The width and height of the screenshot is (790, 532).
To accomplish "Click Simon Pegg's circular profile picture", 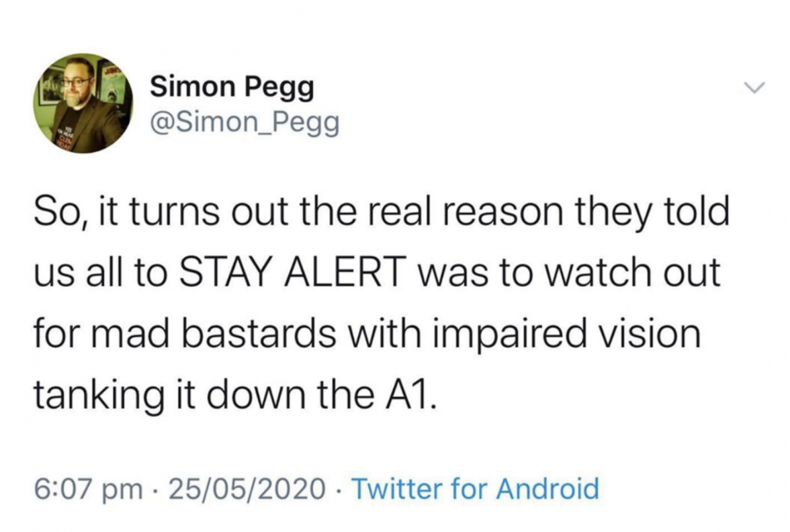I will pos(84,101).
